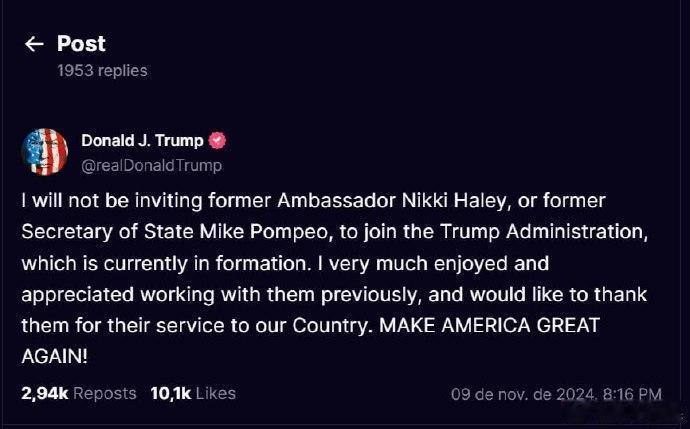Open the American flag profile avatar
The width and height of the screenshot is (690, 429).
[x=45, y=152]
